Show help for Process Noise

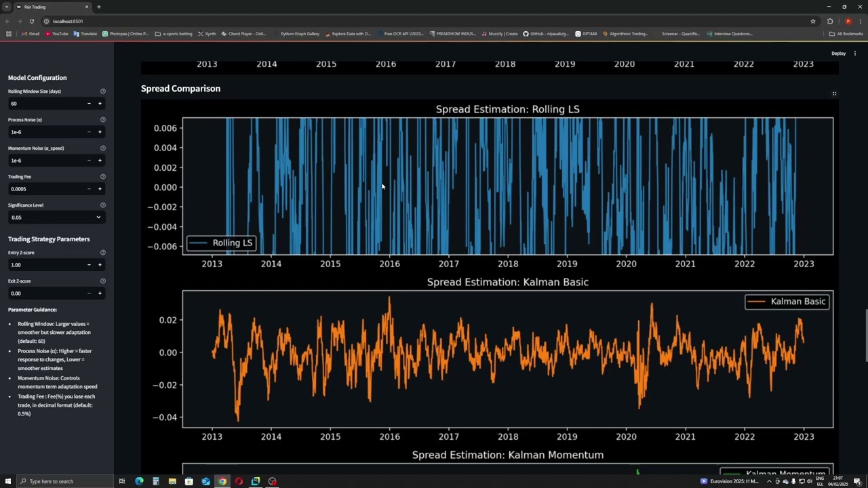click(x=103, y=120)
